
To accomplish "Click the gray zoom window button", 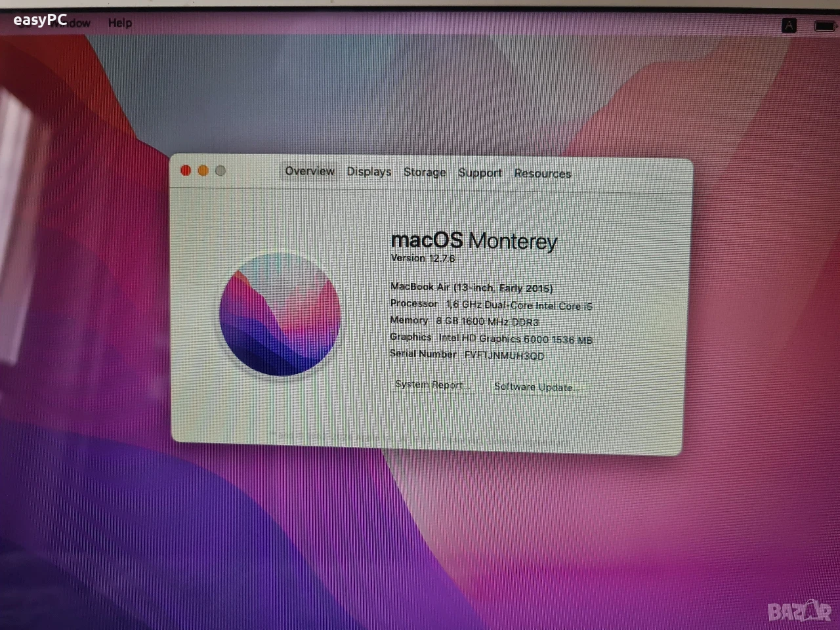I will click(220, 171).
